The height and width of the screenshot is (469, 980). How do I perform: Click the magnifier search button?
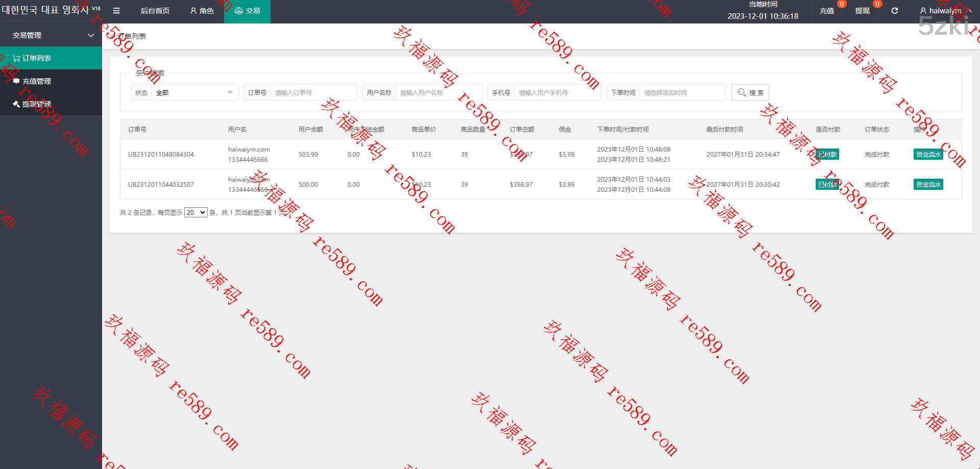click(x=750, y=92)
